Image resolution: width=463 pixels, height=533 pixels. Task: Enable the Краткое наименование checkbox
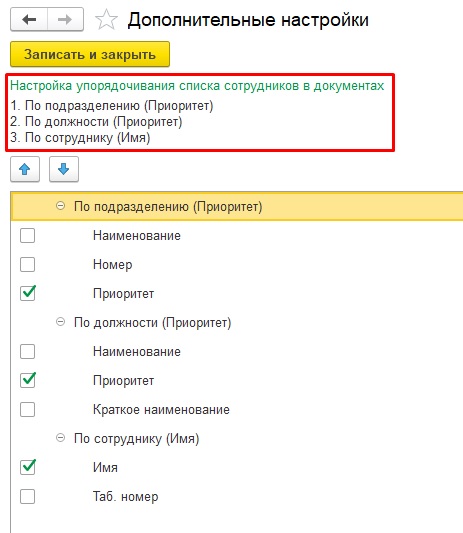(x=28, y=409)
